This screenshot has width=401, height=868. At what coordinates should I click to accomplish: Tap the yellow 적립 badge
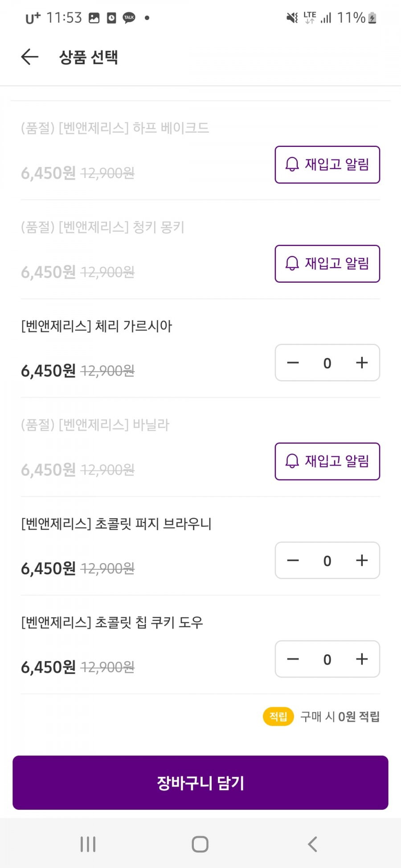click(x=278, y=717)
